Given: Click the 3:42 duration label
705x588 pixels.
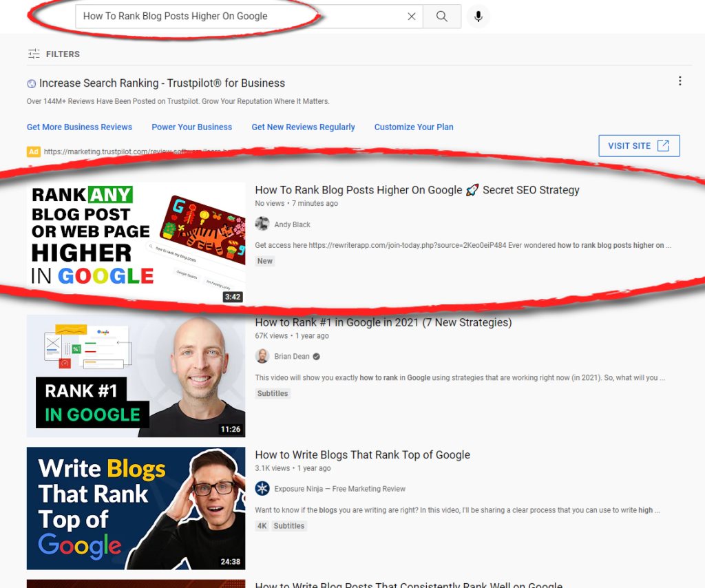Looking at the screenshot, I should pyautogui.click(x=233, y=297).
